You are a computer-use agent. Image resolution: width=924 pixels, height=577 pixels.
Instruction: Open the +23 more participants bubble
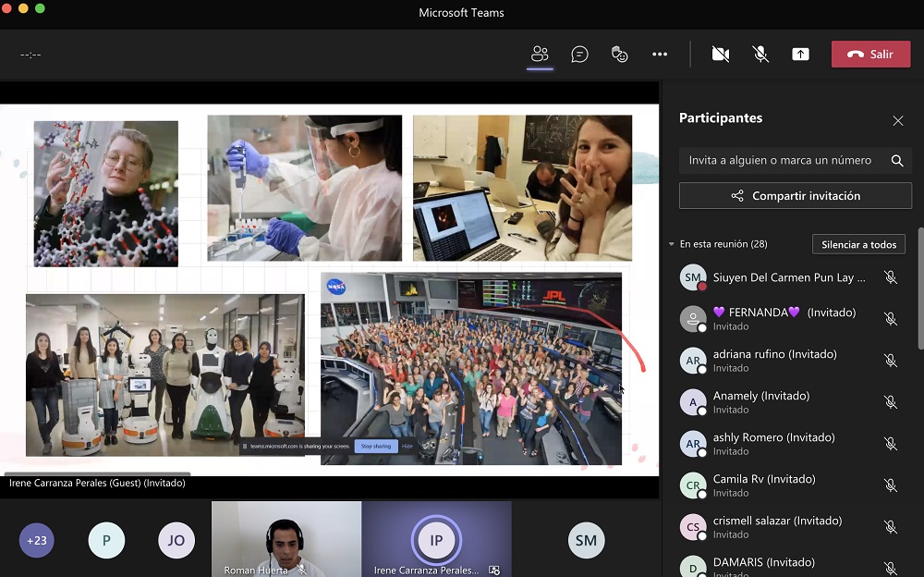pos(37,540)
